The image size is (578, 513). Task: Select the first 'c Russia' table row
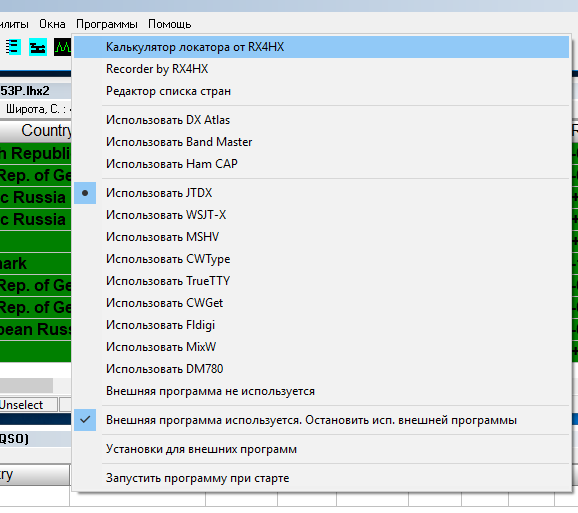(x=36, y=198)
